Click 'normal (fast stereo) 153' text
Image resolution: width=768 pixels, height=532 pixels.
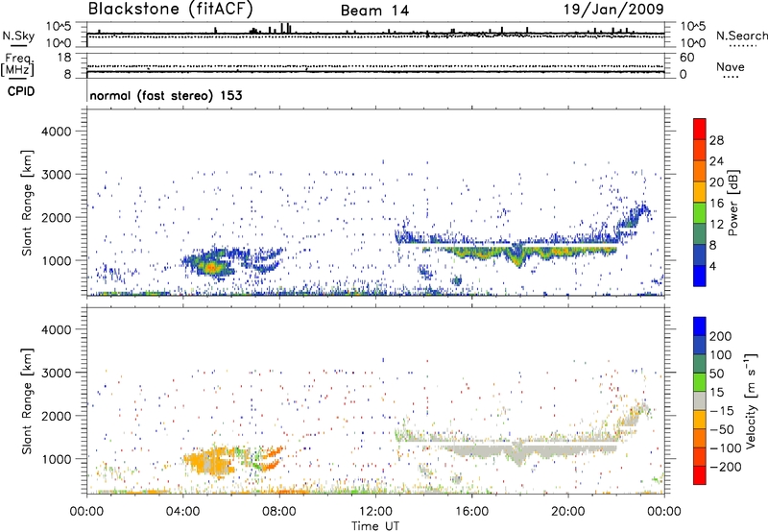point(166,95)
